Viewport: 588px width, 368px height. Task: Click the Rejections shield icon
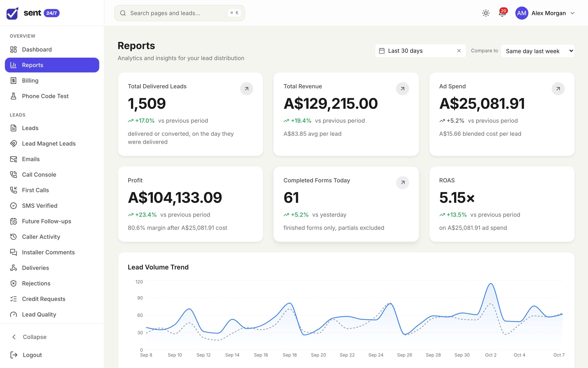point(13,283)
